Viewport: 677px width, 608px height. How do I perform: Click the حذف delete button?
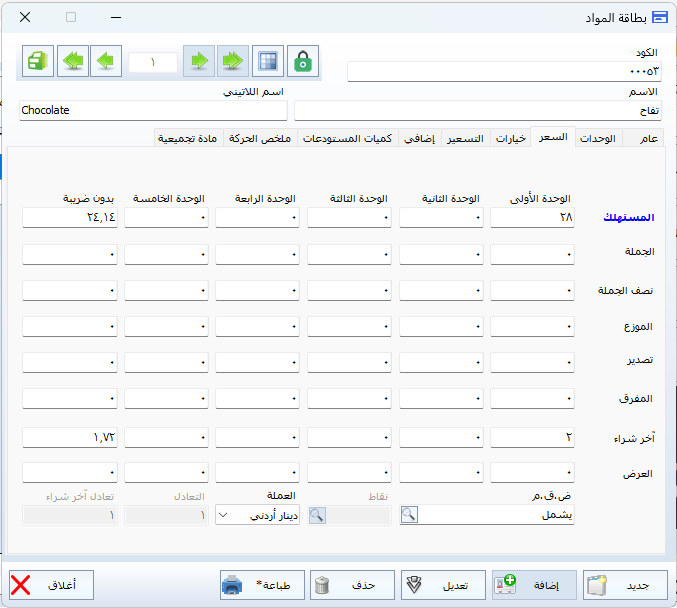(x=352, y=585)
